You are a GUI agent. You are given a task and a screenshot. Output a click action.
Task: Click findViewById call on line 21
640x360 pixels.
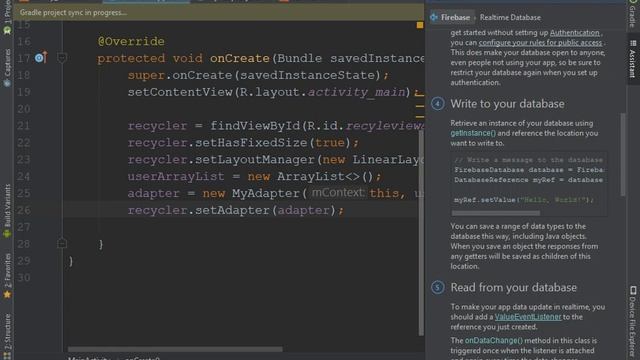[x=256, y=126]
